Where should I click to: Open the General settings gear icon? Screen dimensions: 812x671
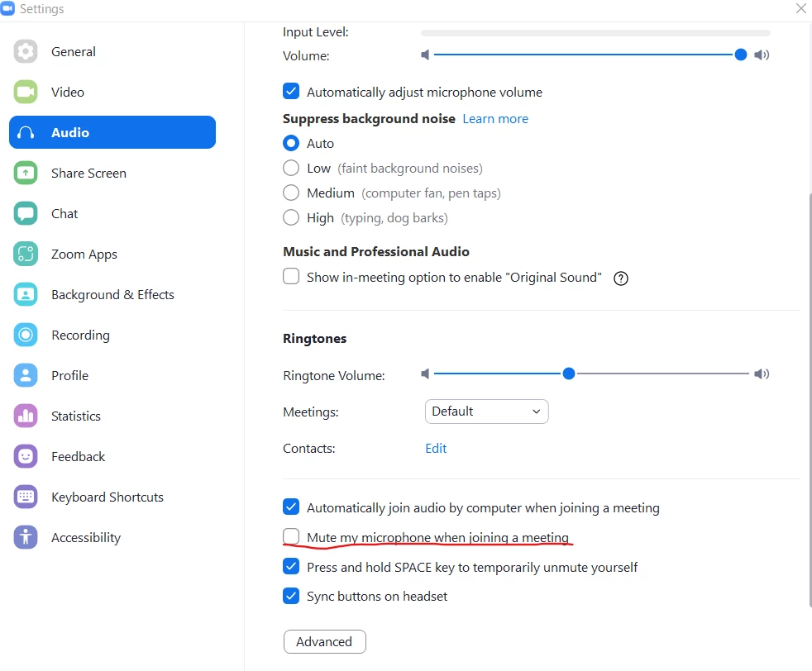click(x=26, y=51)
